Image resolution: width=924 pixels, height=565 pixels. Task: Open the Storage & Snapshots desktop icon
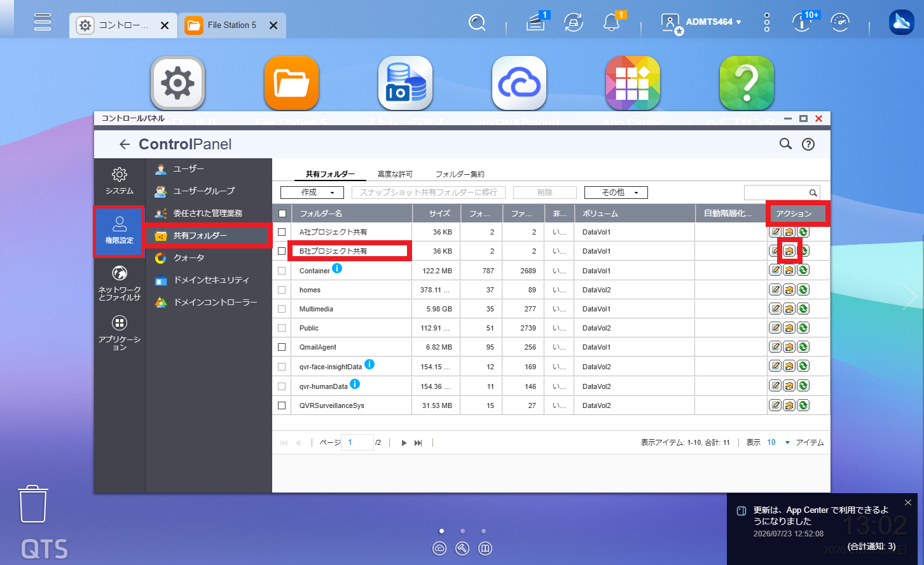(x=405, y=83)
